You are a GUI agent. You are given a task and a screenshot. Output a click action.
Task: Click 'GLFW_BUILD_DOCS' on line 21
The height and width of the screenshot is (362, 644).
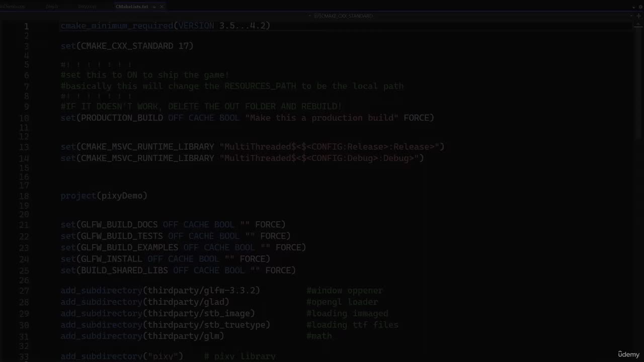point(119,224)
